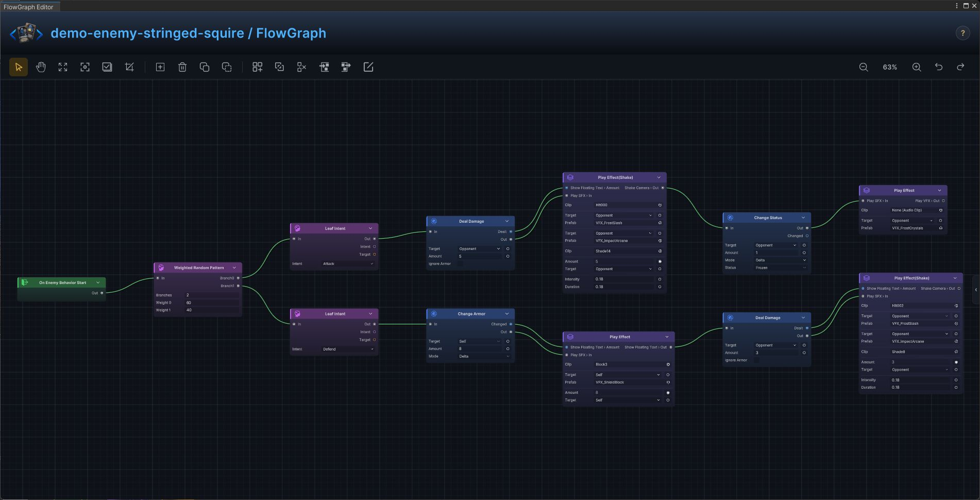Click the Dealt port on upper Deal Damage
Viewport: 980px width, 500px height.
click(x=511, y=231)
